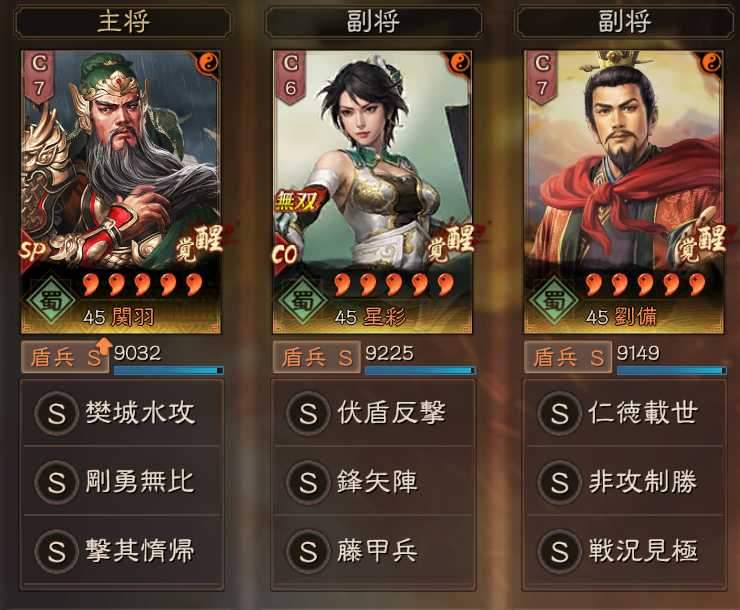Open the 剛勇無比 skill entry
This screenshot has height=610, width=740.
[x=122, y=481]
